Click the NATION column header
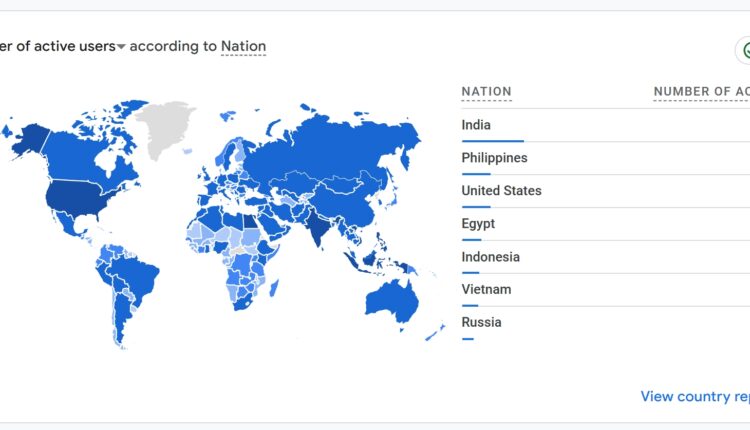This screenshot has height=430, width=750. [486, 92]
